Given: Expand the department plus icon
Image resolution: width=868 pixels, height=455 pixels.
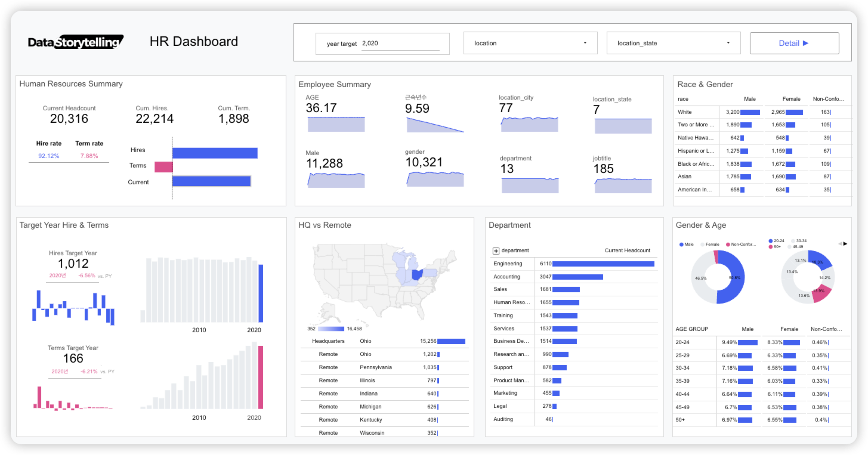Looking at the screenshot, I should click(x=496, y=250).
